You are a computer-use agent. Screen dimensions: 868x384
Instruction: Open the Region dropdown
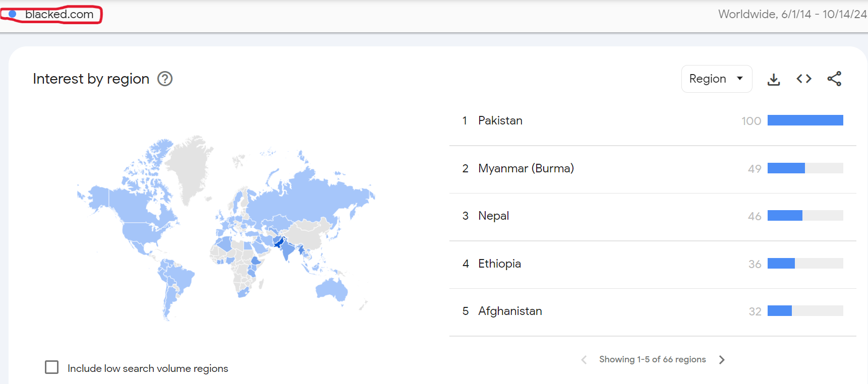pyautogui.click(x=716, y=79)
